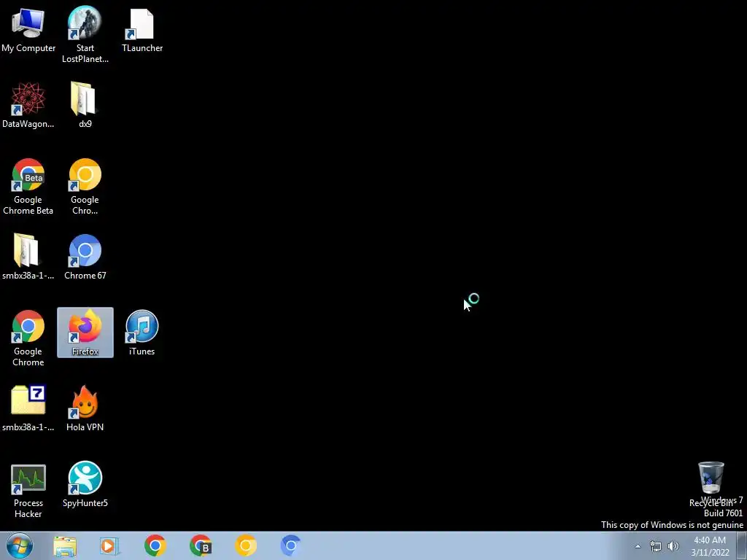Open the Windows Start menu orb
Viewport: 747px width, 560px height.
[x=19, y=545]
